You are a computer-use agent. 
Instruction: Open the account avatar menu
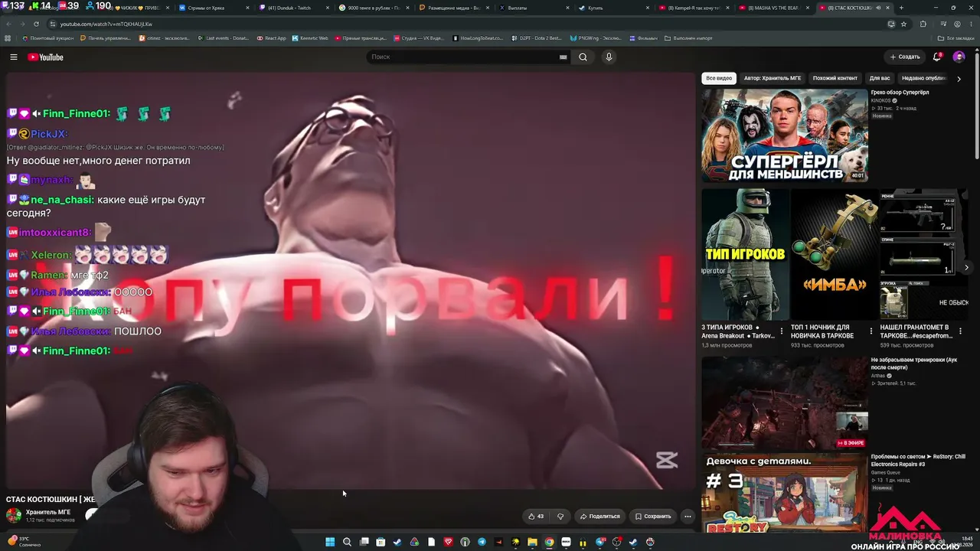coord(959,57)
